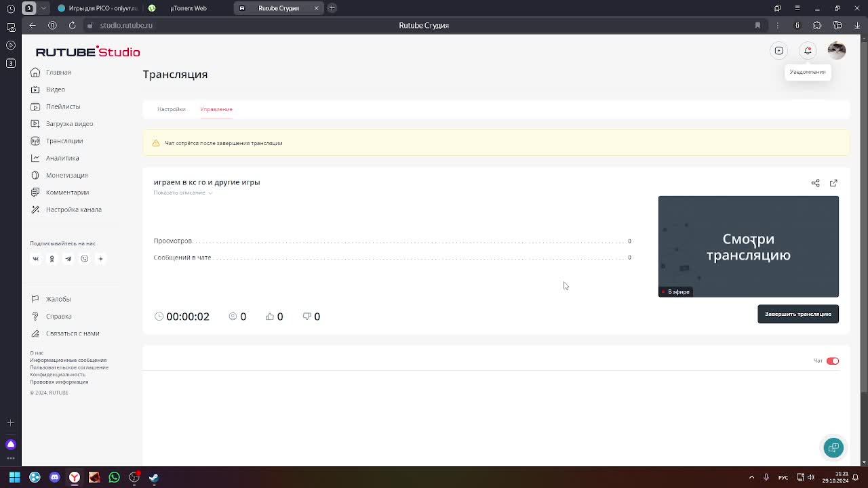868x488 pixels.
Task: Click the VK social icon
Action: point(36,258)
